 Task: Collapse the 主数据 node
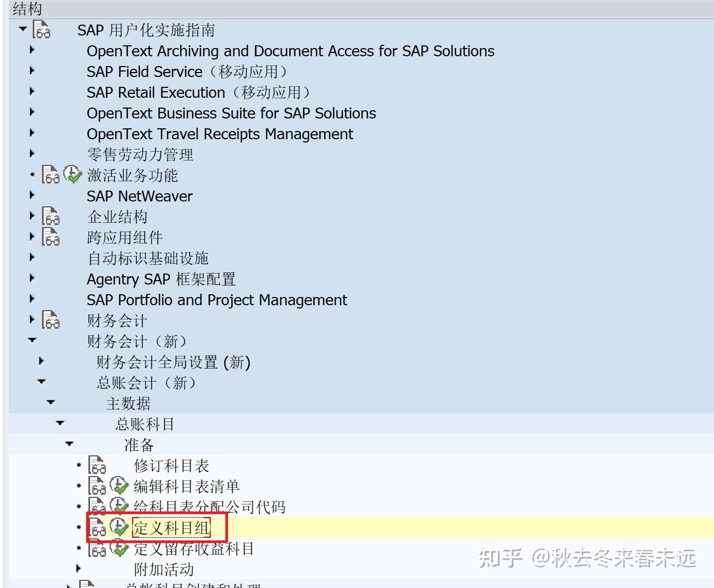click(x=50, y=402)
